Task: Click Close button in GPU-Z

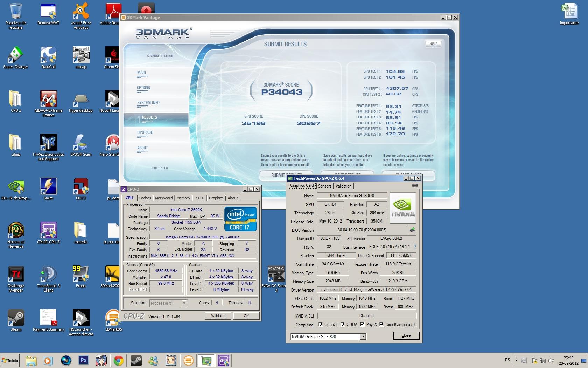Action: pyautogui.click(x=406, y=335)
